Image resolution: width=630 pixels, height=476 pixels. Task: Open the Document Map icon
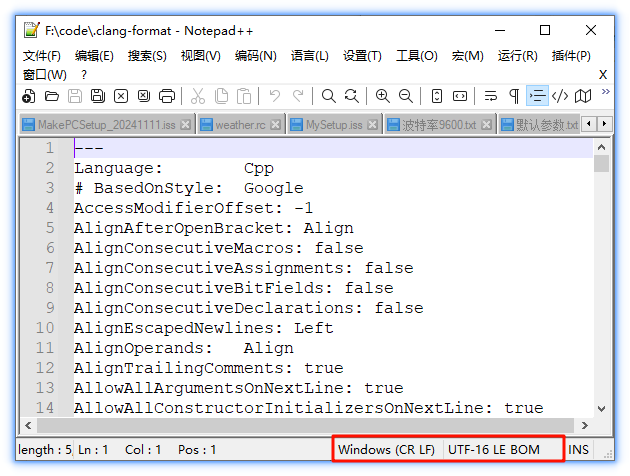(583, 96)
